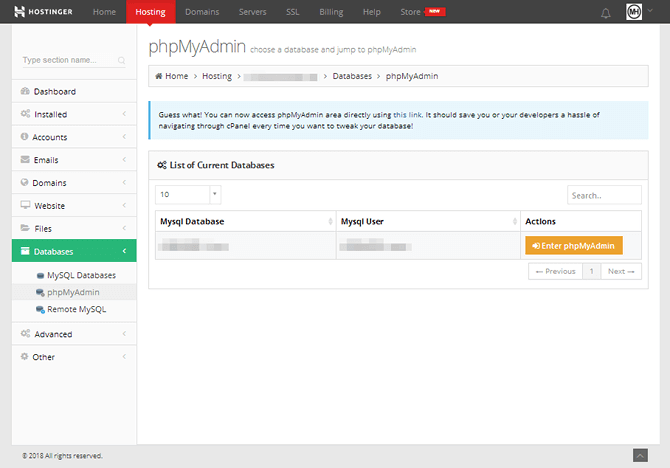Click the blurred domain in breadcrumb

point(281,77)
